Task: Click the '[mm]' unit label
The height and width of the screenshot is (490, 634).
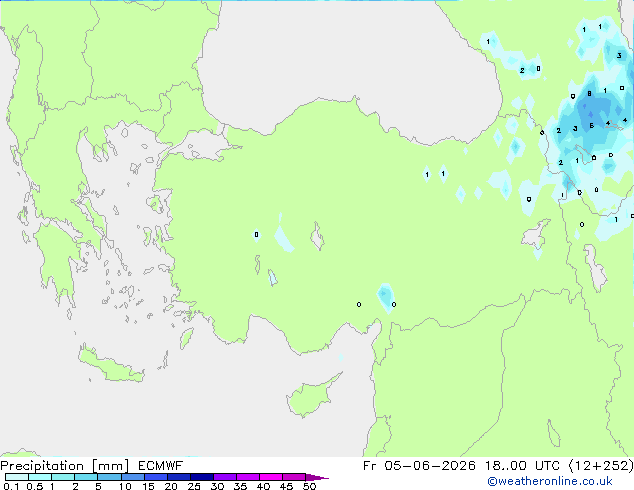Action: pyautogui.click(x=110, y=466)
